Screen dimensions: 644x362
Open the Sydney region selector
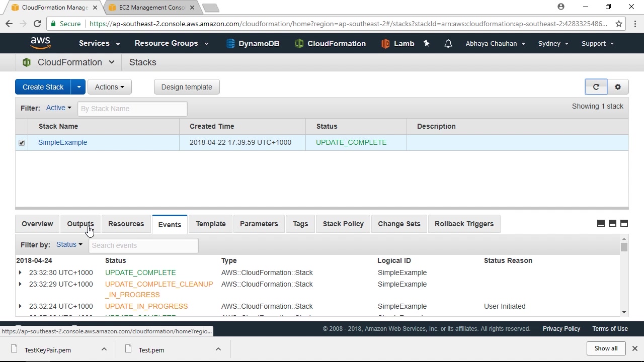coord(553,44)
